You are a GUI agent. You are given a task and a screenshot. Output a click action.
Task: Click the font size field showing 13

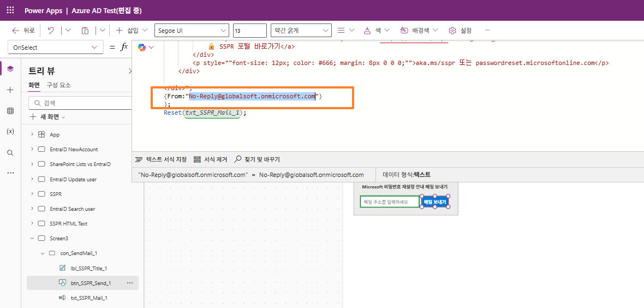[250, 31]
